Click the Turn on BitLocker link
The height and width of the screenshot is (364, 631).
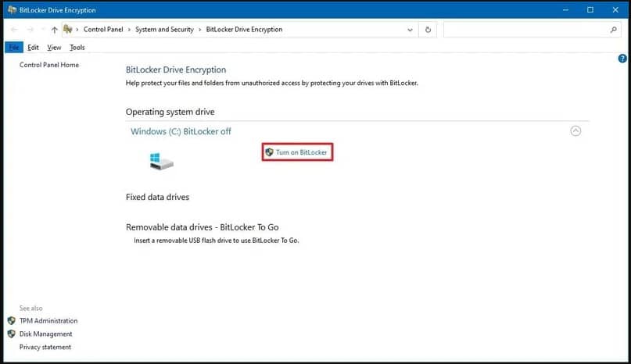click(301, 152)
